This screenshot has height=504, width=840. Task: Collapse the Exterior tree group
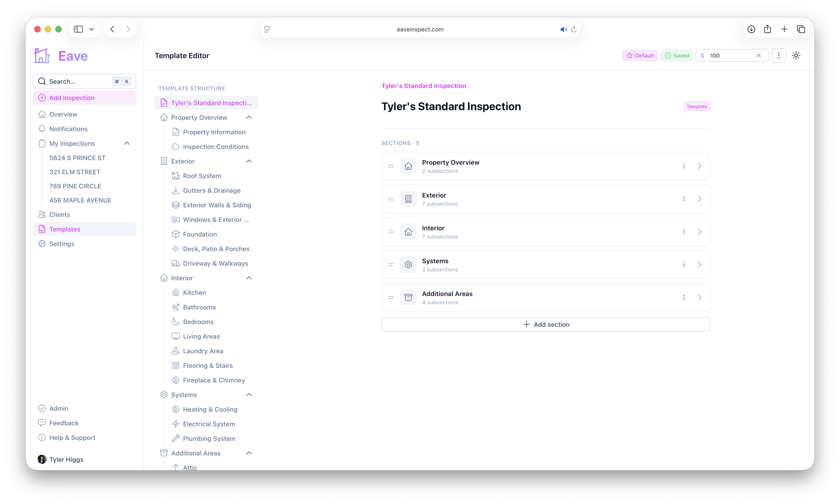249,161
